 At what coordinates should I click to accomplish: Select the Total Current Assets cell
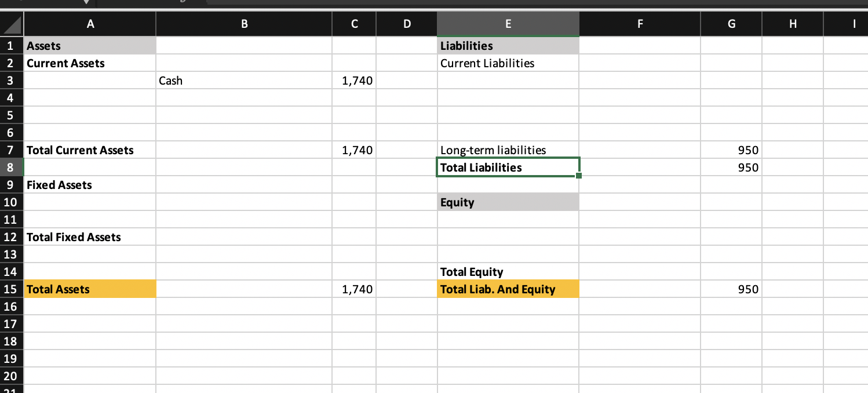click(x=90, y=150)
